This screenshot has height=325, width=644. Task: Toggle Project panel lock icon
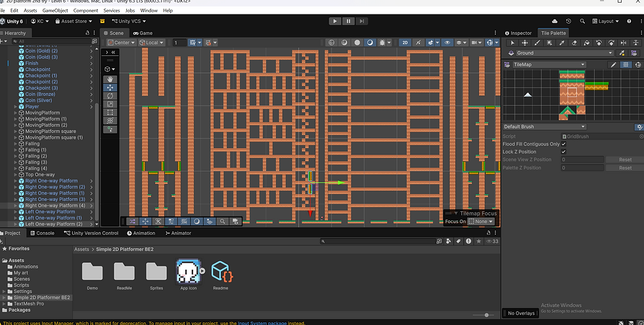[x=488, y=233]
